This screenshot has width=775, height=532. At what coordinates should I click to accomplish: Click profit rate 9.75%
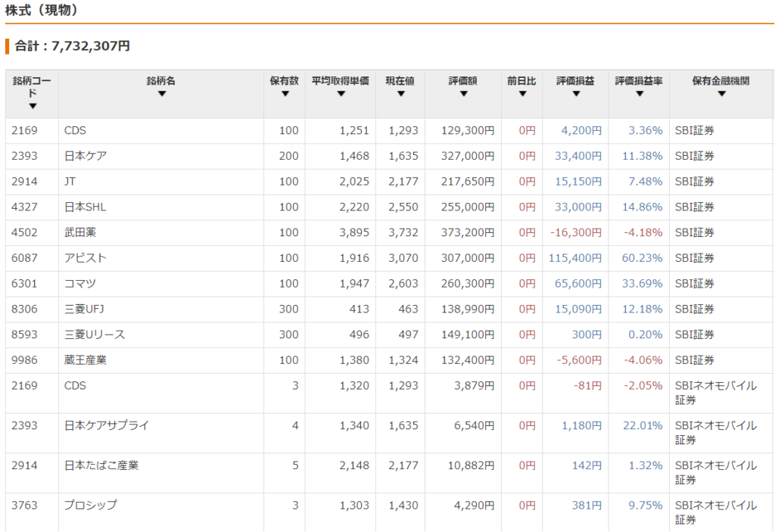pyautogui.click(x=646, y=506)
